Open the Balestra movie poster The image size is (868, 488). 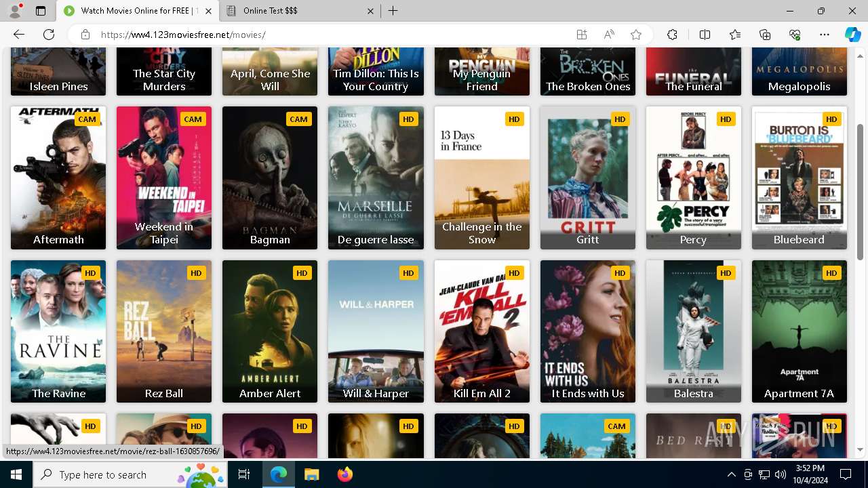694,331
